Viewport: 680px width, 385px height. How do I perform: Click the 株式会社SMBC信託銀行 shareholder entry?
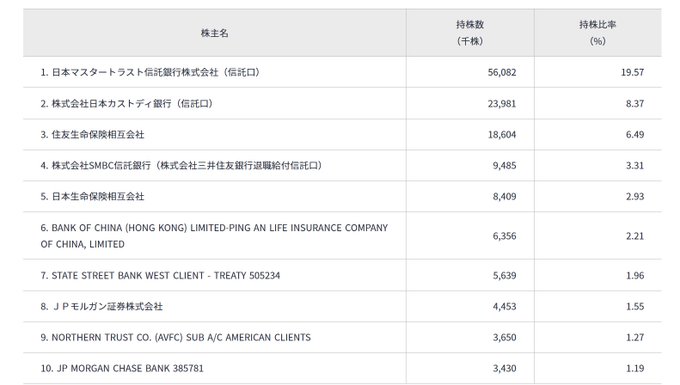(x=181, y=166)
